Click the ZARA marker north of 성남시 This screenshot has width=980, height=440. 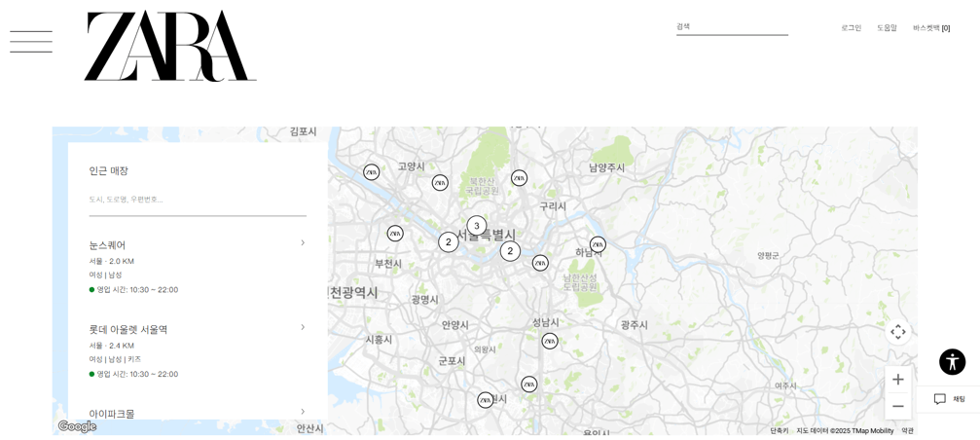tap(540, 263)
